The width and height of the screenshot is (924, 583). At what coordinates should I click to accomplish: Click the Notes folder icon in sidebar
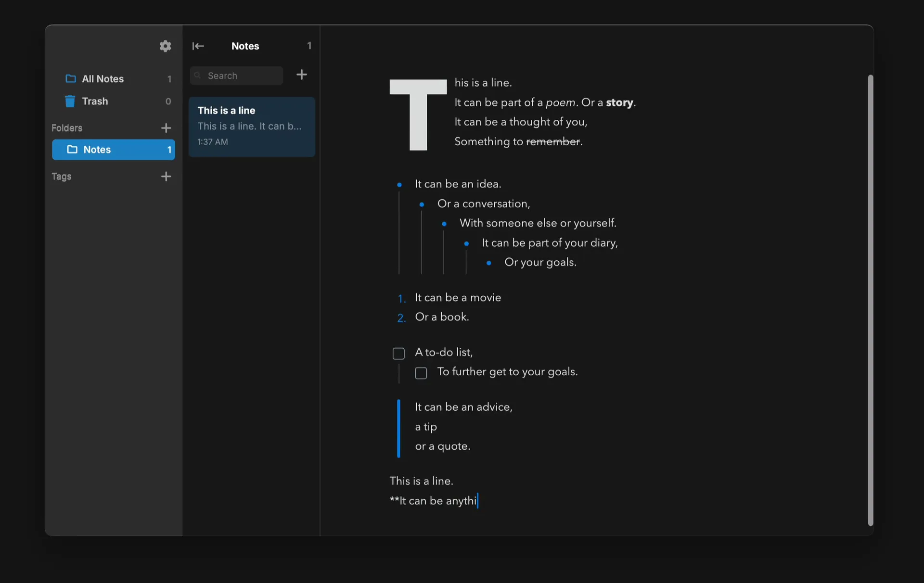(x=72, y=150)
